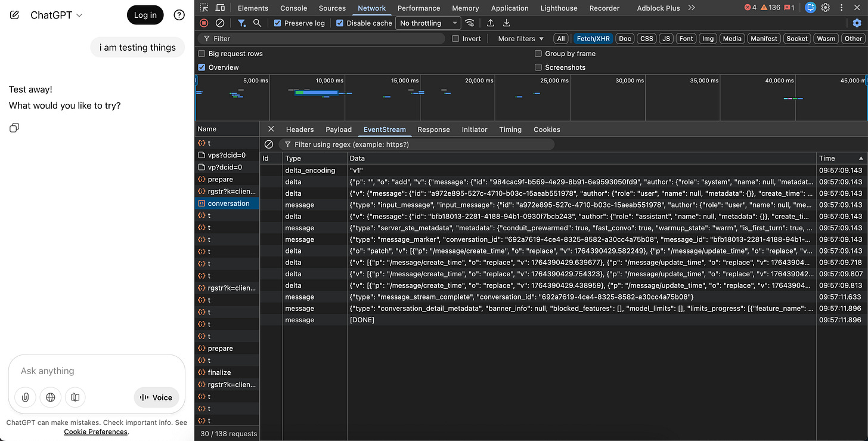Viewport: 868px width, 441px height.
Task: Click the DevTools inspect element picker icon
Action: pos(204,8)
